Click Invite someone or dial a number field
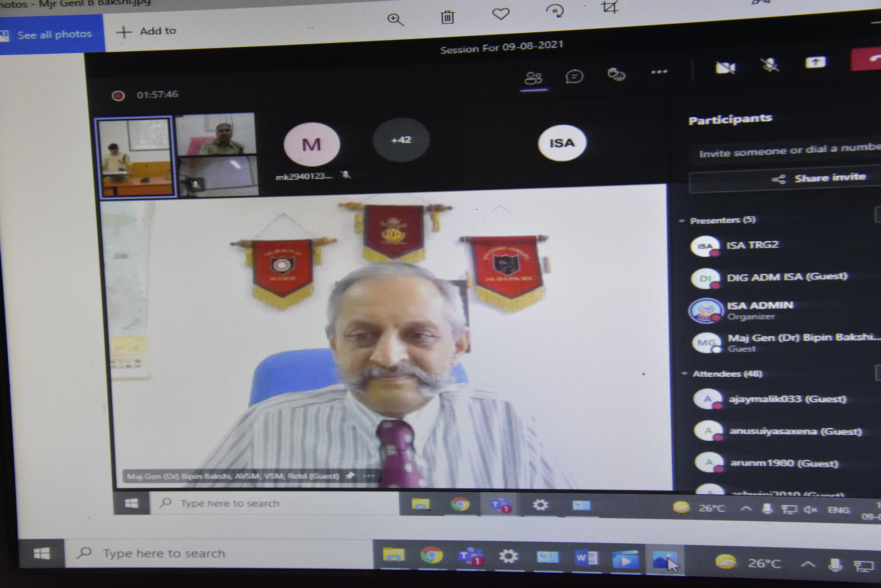Viewport: 881px width, 588px height. pyautogui.click(x=785, y=151)
